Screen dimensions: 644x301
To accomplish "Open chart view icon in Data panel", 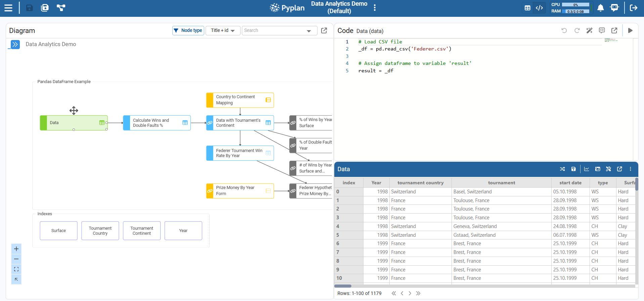I will pos(587,169).
